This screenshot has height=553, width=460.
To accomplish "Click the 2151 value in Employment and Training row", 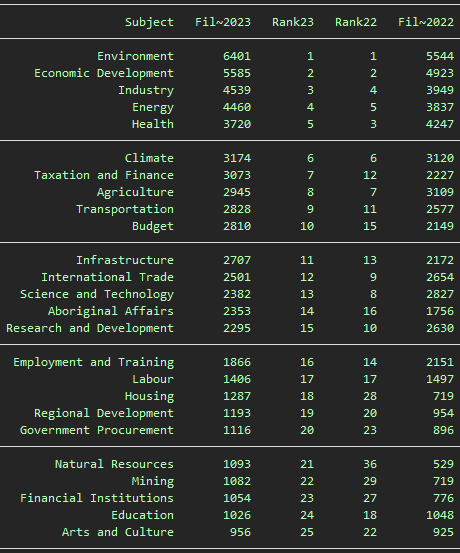I will [x=440, y=362].
